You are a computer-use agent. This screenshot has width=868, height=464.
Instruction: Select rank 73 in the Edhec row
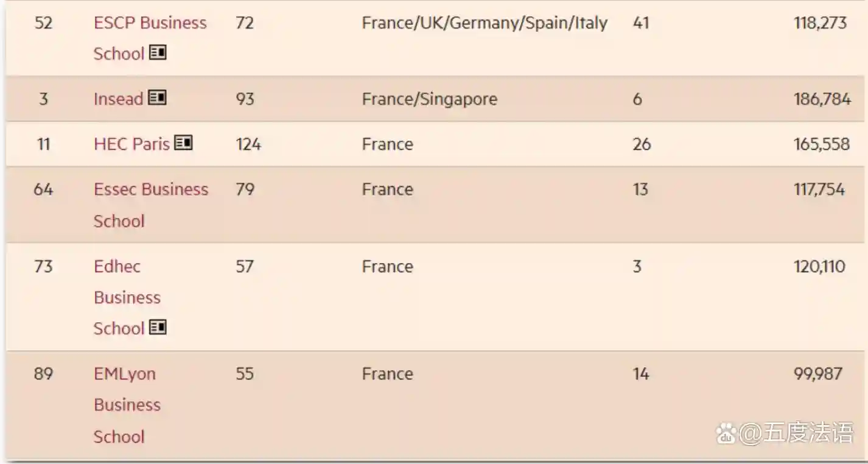[43, 267]
